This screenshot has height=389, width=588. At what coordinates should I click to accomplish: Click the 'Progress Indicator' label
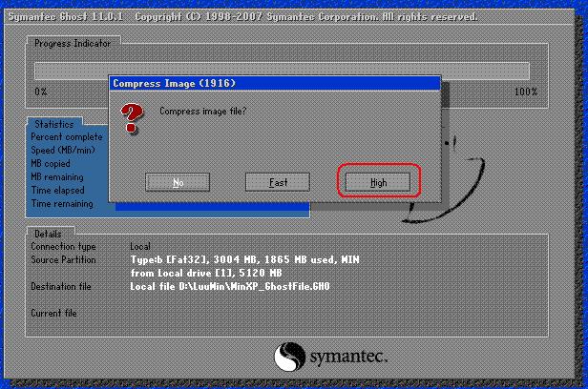73,44
